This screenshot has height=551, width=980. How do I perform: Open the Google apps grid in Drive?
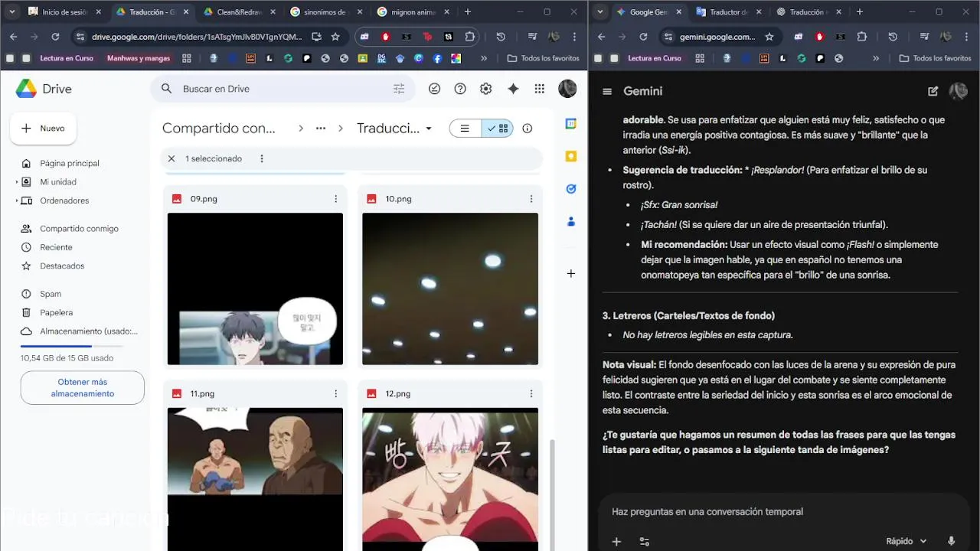tap(540, 89)
